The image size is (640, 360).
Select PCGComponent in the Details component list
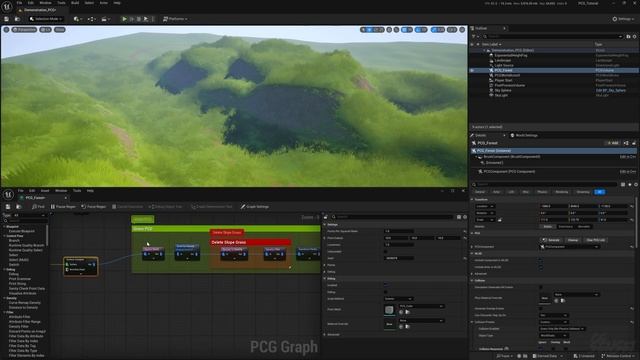[509, 172]
